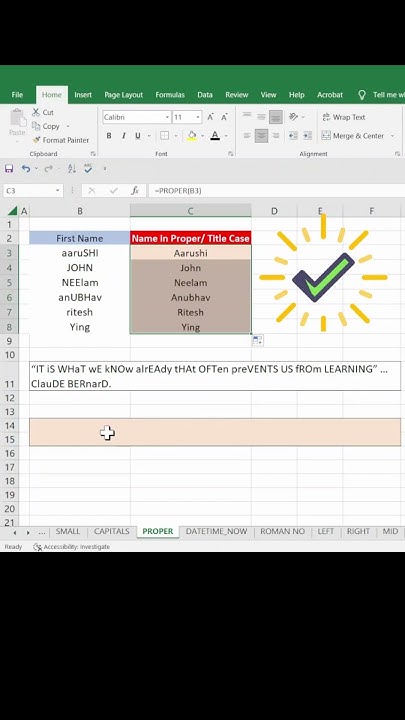Switch to the Formulas tab

coord(170,95)
